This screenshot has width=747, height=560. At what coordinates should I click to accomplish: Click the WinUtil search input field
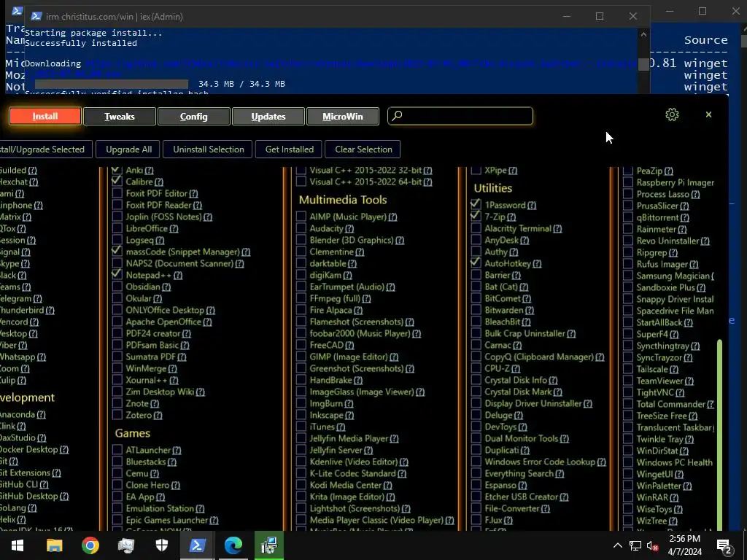click(x=460, y=116)
